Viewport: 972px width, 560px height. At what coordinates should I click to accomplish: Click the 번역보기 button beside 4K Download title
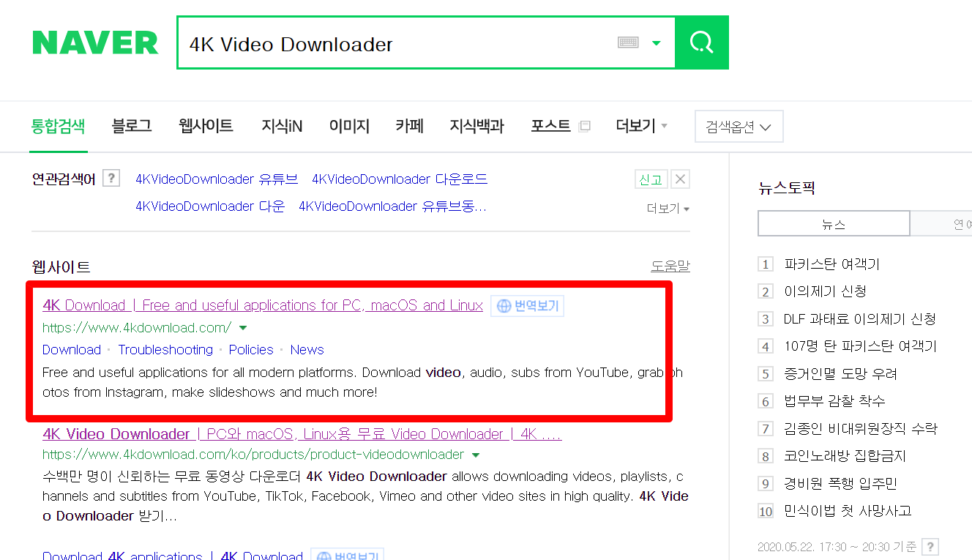(527, 306)
